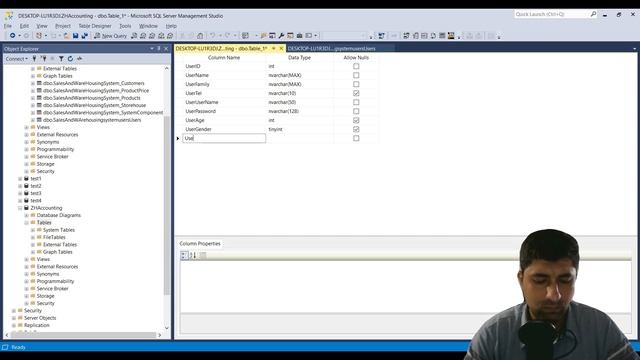Click the Save All icon in the toolbar
Viewport: 640px width, 360px height.
click(x=84, y=36)
